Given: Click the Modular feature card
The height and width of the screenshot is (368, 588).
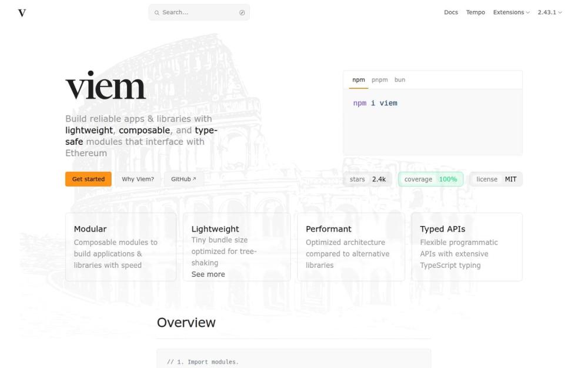Looking at the screenshot, I should tap(121, 247).
